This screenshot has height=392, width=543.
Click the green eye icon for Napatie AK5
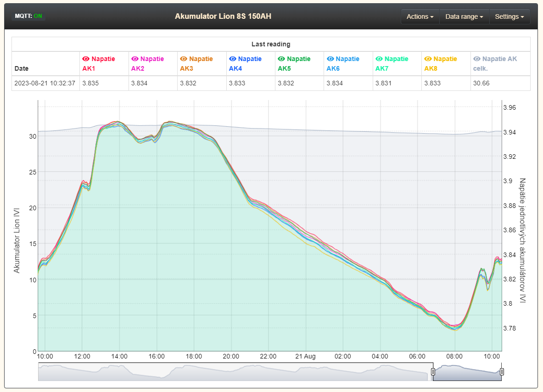click(281, 59)
